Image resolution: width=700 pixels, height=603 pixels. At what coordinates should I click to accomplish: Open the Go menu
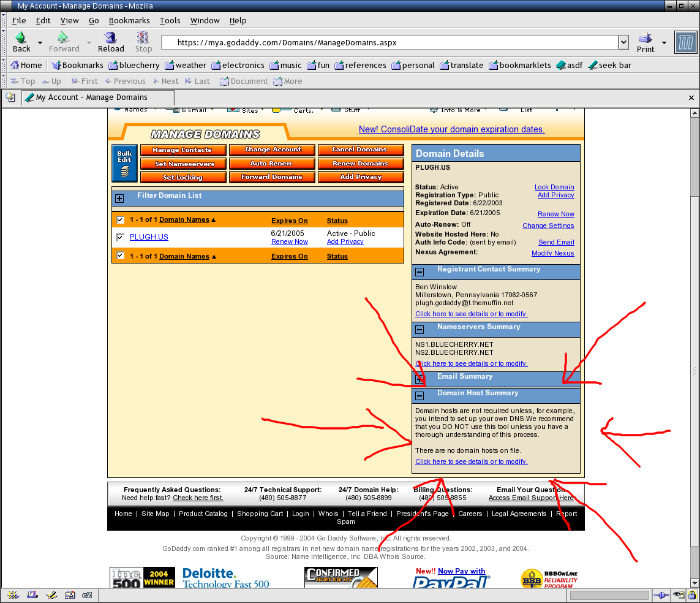click(94, 21)
